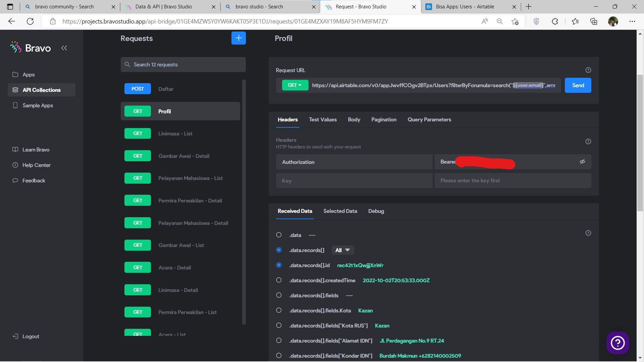644x362 pixels.
Task: Click the requests list scrollbar
Action: [244, 202]
